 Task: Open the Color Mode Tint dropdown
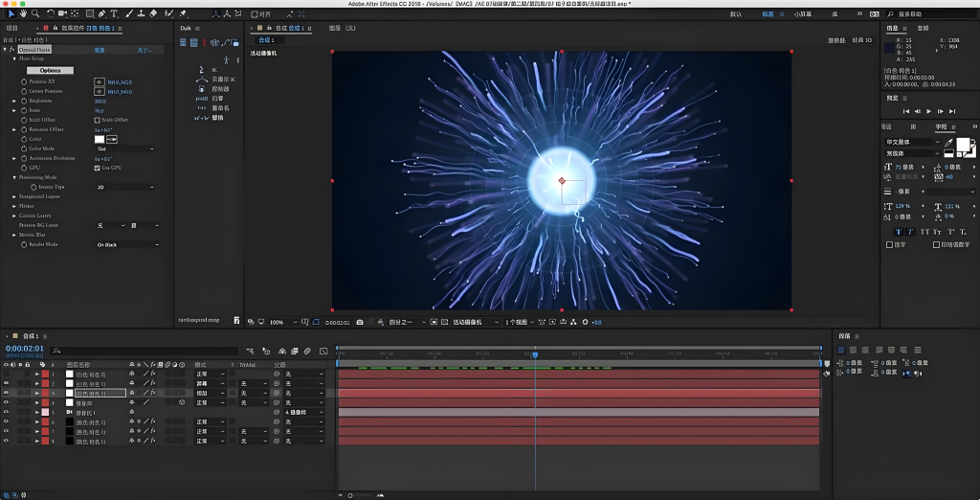click(124, 148)
